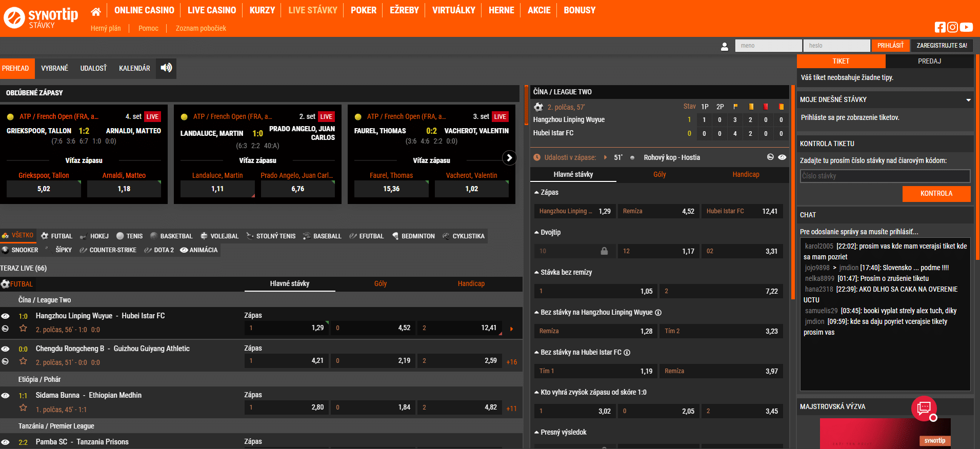The image size is (980, 449).
Task: Collapse Bez stávky na Hangzhou Linping Wuyue
Action: pos(593,313)
